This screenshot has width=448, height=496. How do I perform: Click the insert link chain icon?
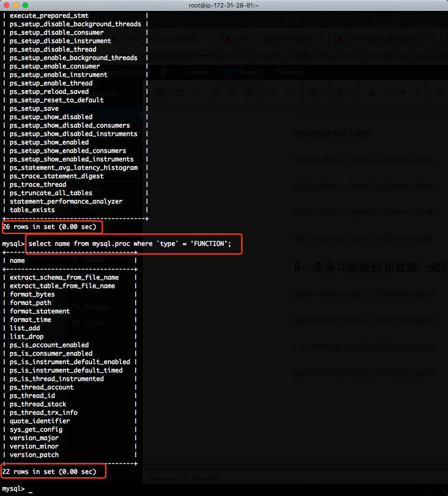[x=402, y=93]
